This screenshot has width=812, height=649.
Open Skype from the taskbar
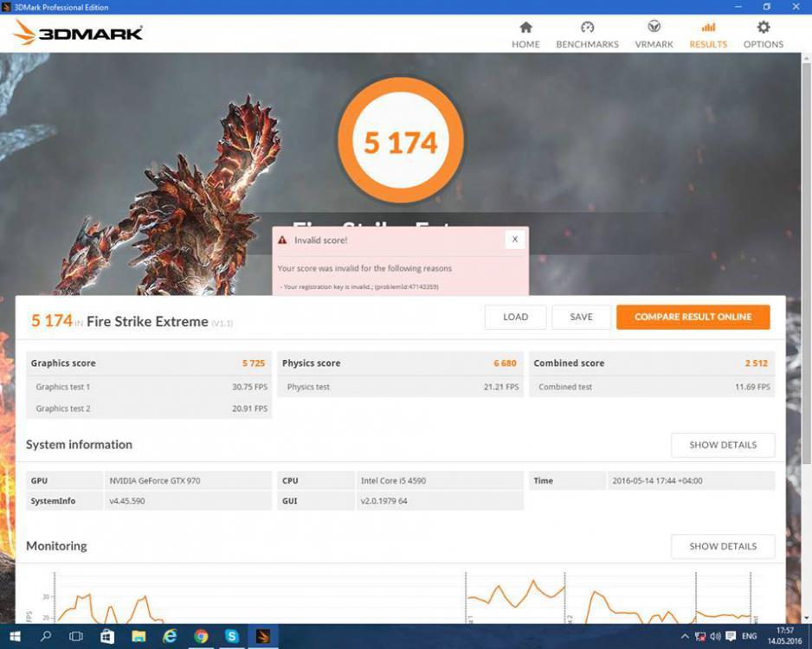[232, 636]
